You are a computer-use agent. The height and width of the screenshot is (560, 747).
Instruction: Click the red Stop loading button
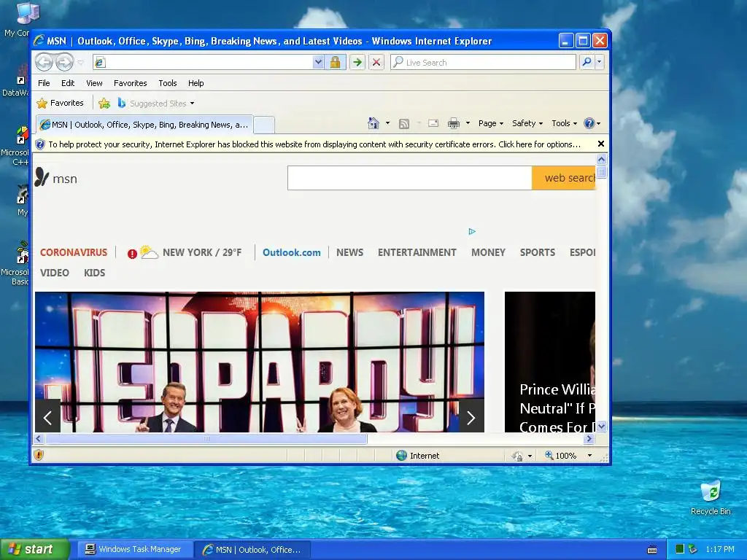pos(376,62)
